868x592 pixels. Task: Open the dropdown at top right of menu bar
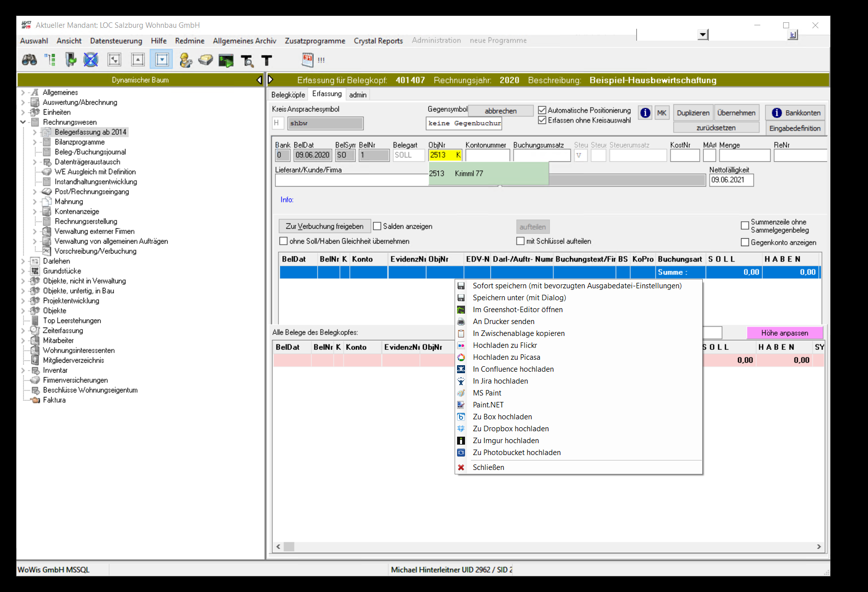(703, 35)
